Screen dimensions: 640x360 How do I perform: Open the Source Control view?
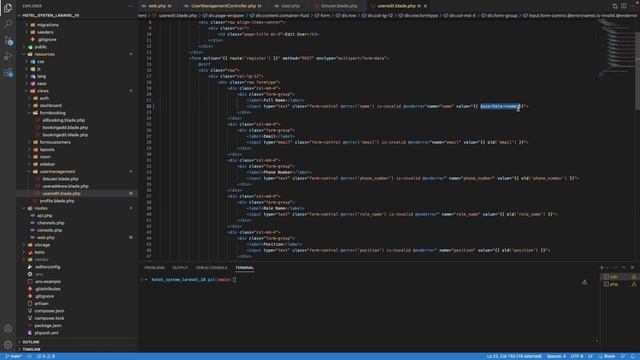click(x=8, y=40)
